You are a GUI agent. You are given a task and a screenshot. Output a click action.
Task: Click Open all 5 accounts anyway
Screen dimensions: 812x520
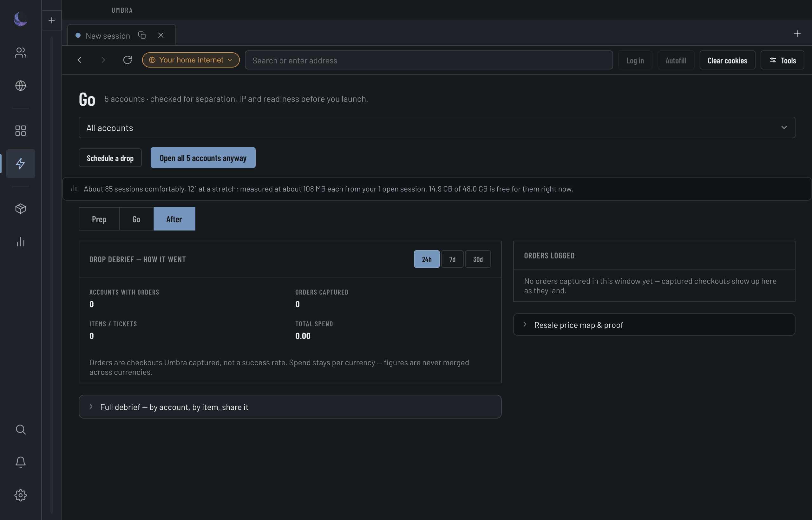tap(203, 158)
